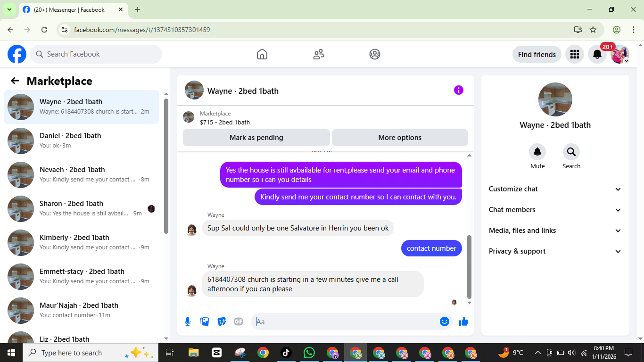644x362 pixels.
Task: Click the Mark as pending button
Action: (256, 138)
